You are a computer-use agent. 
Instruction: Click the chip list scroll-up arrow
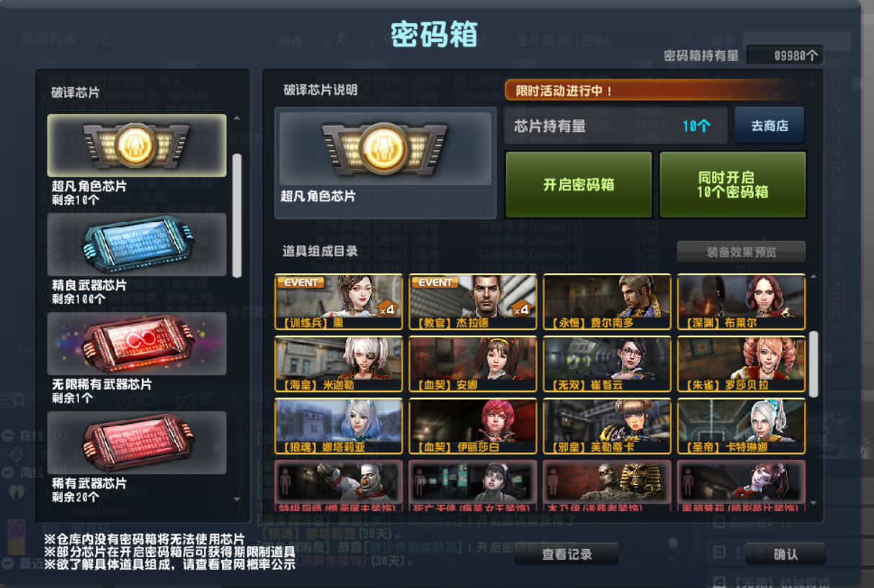click(238, 118)
